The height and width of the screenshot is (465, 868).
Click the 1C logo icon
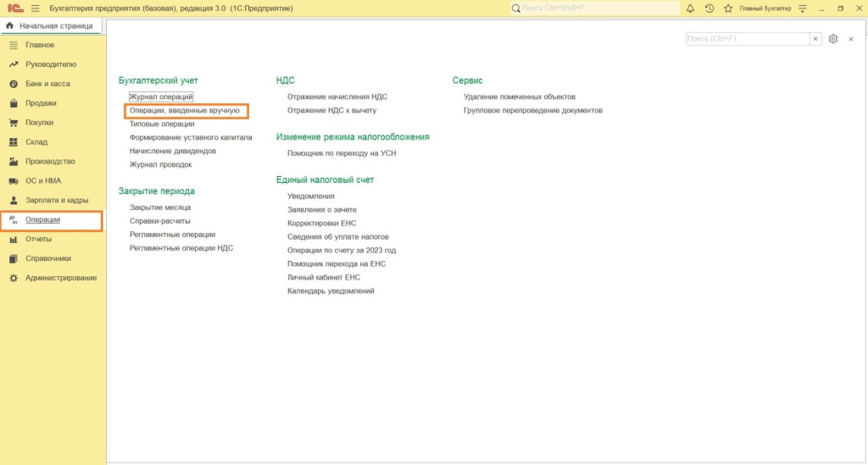pos(15,8)
